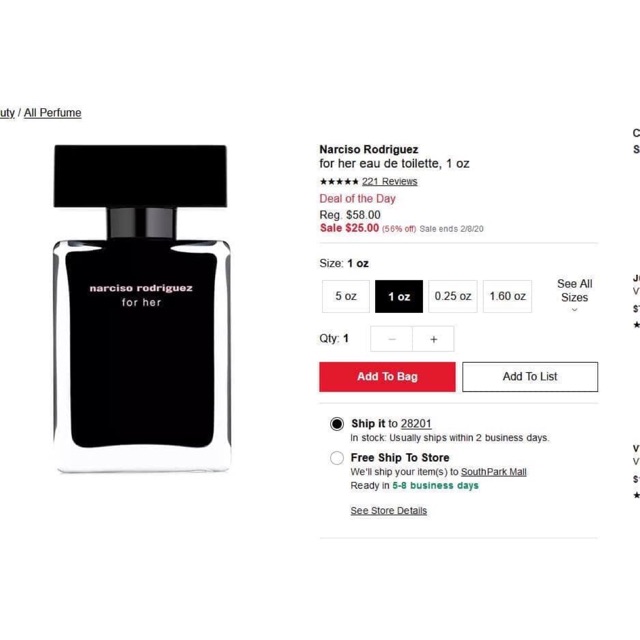Select the Free Ship To Store option

pos(337,458)
